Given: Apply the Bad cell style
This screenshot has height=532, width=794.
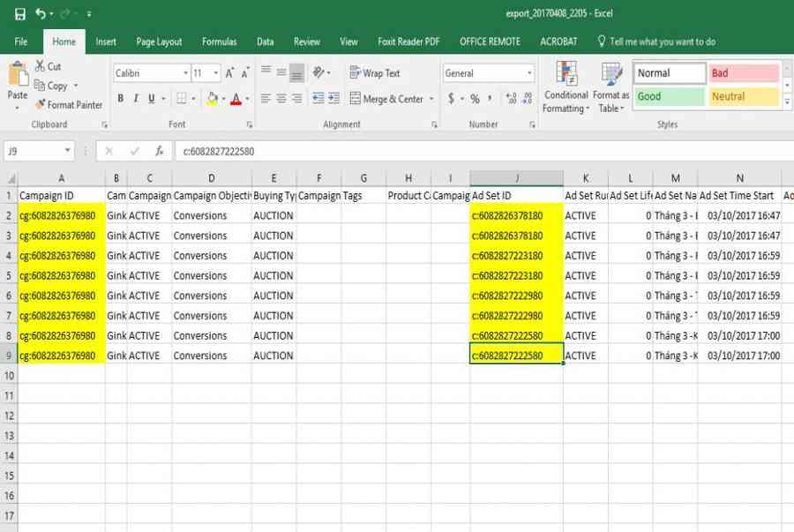Looking at the screenshot, I should pyautogui.click(x=744, y=73).
